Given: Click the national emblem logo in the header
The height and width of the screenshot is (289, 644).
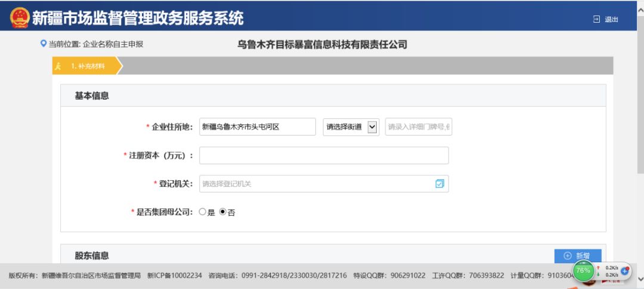Looking at the screenshot, I should tap(19, 18).
